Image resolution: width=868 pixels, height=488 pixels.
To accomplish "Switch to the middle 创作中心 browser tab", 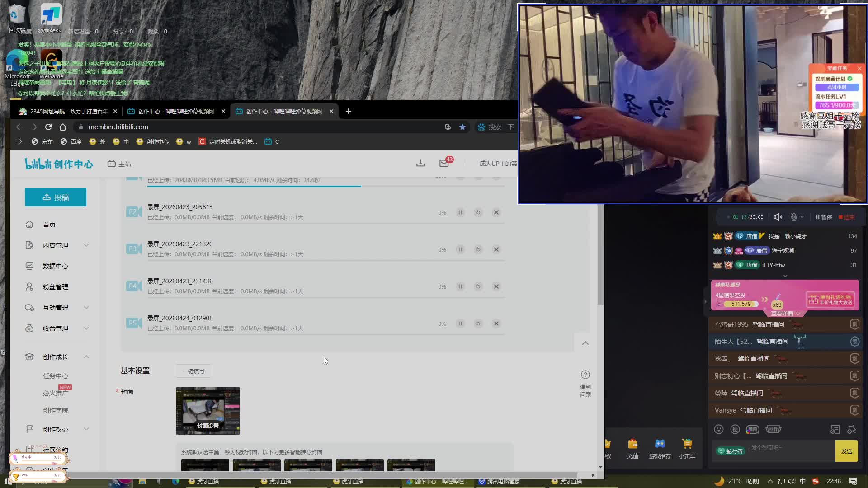I will 175,111.
